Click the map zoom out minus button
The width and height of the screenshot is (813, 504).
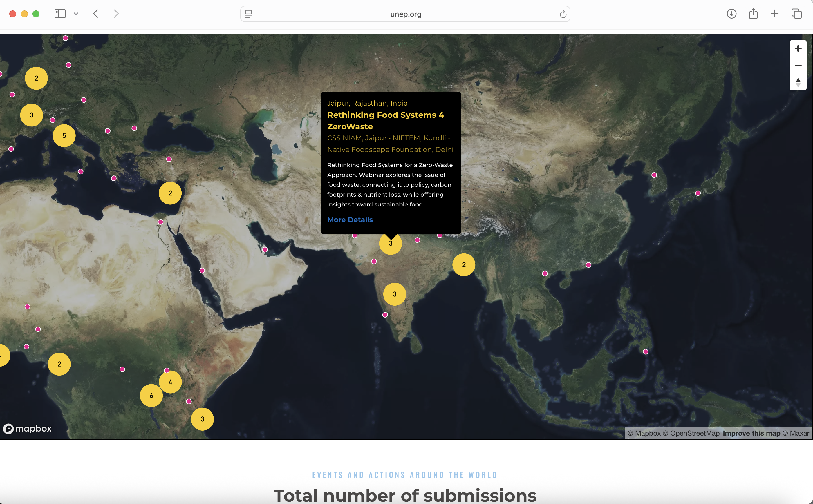798,65
